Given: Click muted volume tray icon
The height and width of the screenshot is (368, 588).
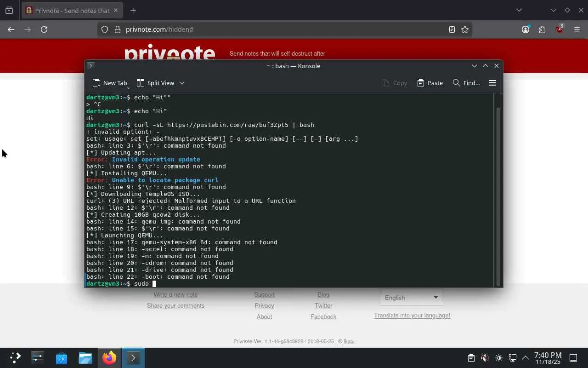Looking at the screenshot, I should 485,358.
